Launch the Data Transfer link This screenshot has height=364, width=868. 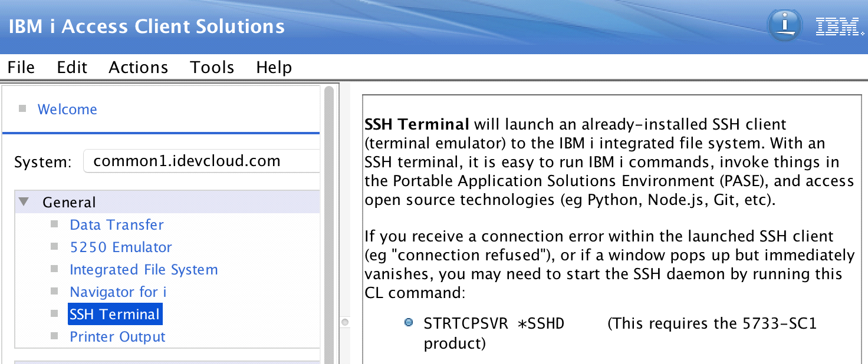[116, 224]
